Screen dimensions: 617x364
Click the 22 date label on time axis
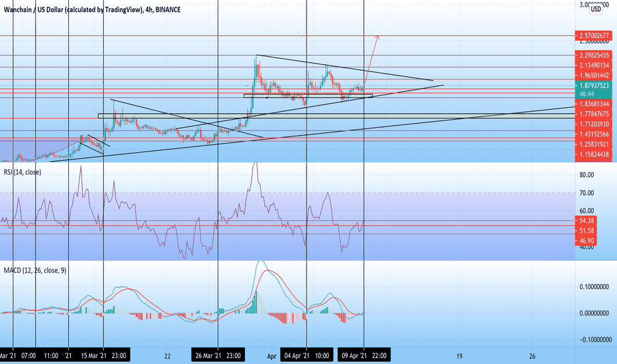tap(167, 356)
